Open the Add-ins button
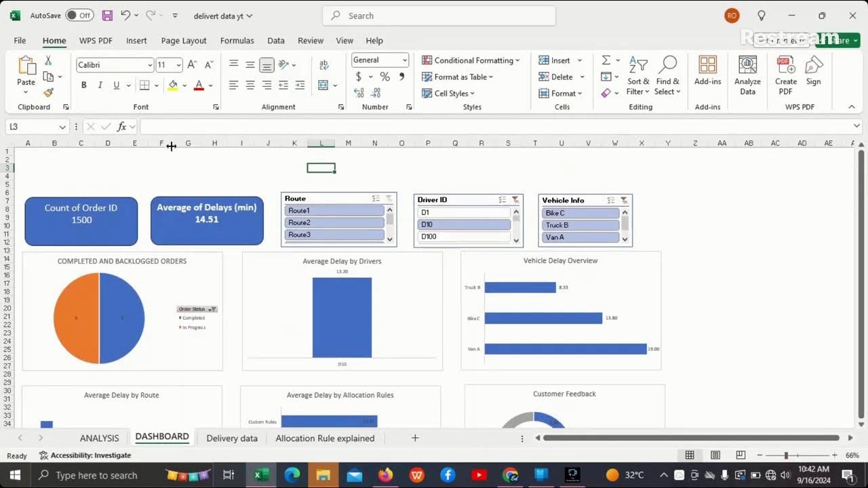Viewport: 868px width, 488px height. [x=707, y=70]
